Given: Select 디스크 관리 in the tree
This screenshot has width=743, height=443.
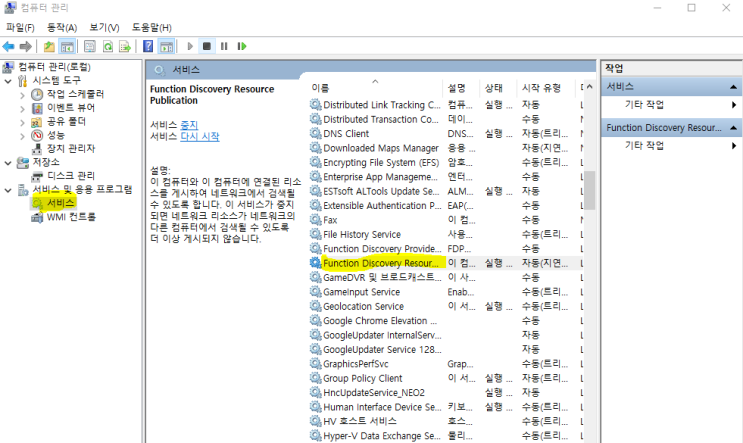Looking at the screenshot, I should [71, 176].
